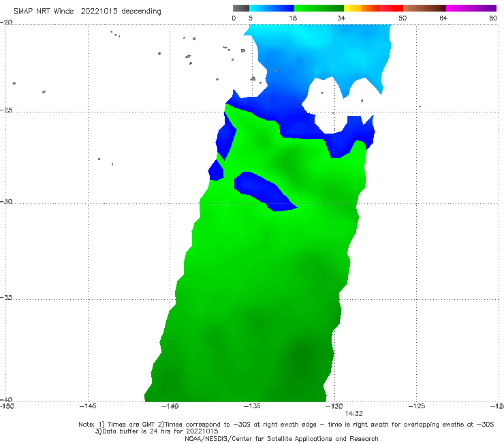Click the longitude label '-125'
The width and height of the screenshot is (504, 443).
click(x=417, y=406)
